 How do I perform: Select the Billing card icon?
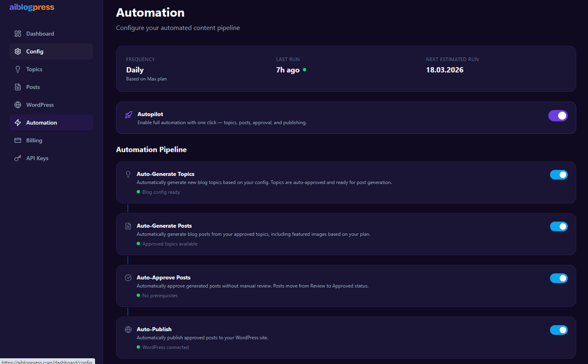(18, 140)
